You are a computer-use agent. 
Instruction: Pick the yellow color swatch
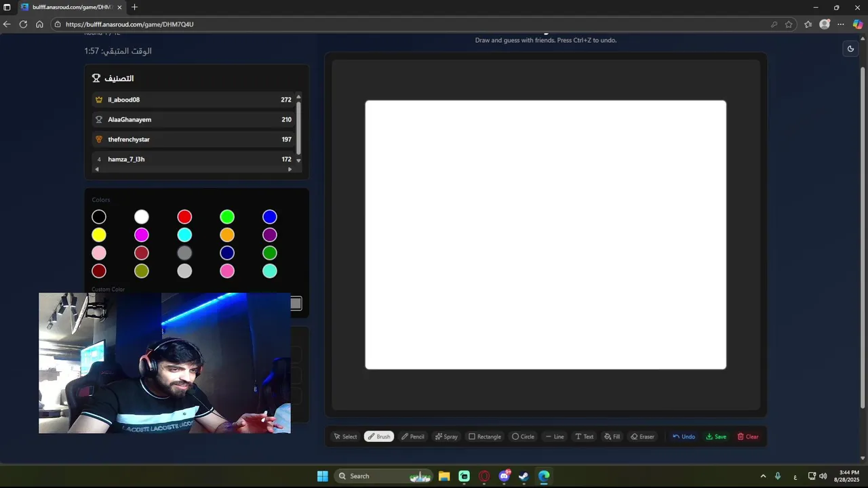pyautogui.click(x=99, y=235)
